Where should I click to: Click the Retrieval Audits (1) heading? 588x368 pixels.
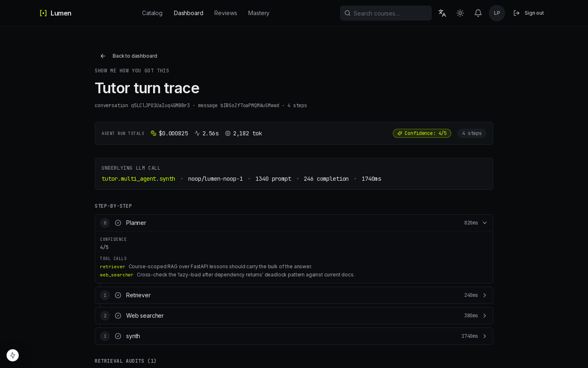pos(126,361)
